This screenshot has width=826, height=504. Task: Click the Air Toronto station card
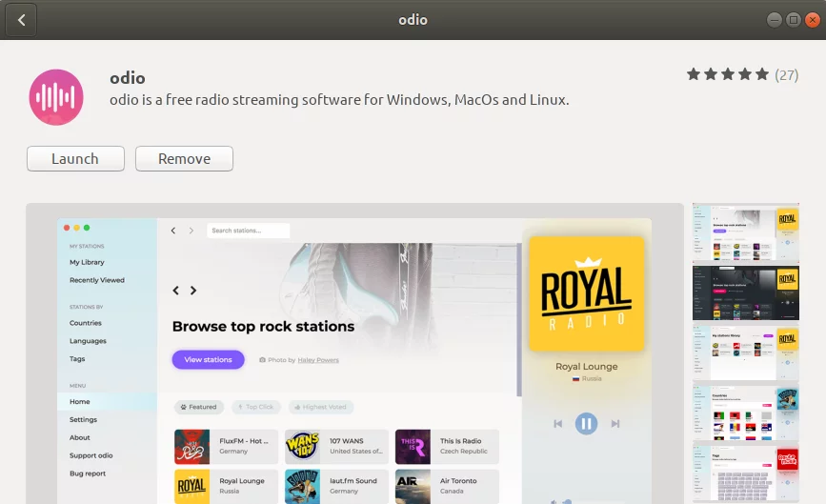tap(447, 486)
